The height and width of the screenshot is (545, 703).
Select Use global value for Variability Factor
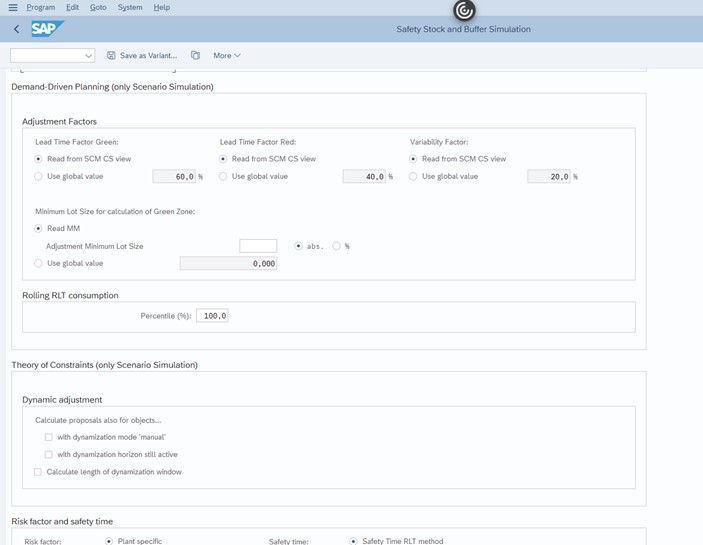tap(413, 176)
